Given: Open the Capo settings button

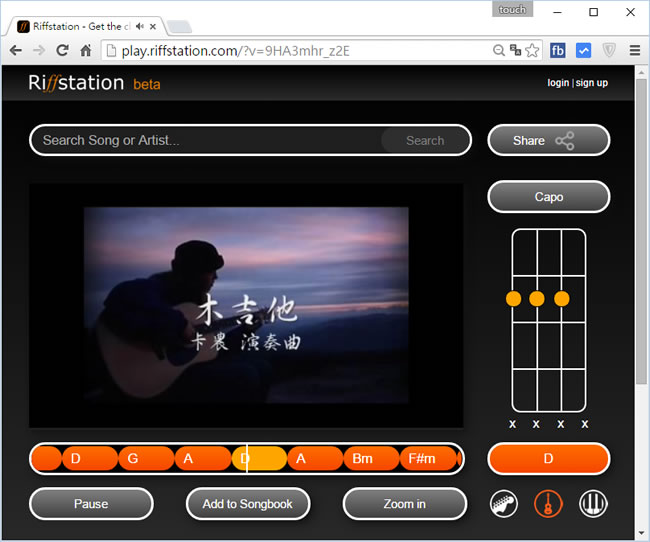Looking at the screenshot, I should [548, 197].
